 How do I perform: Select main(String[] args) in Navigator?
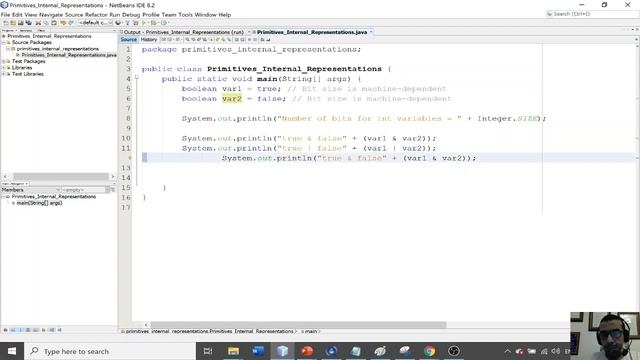pos(39,203)
